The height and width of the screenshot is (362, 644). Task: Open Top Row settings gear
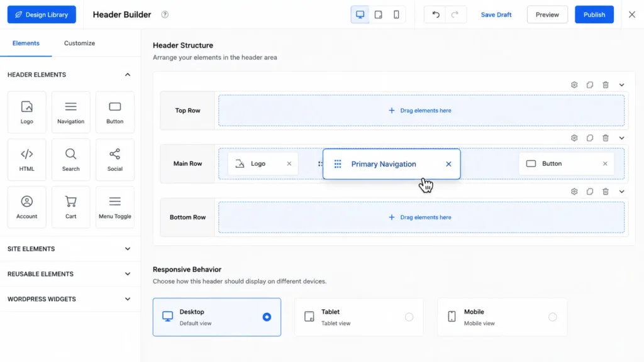[574, 85]
